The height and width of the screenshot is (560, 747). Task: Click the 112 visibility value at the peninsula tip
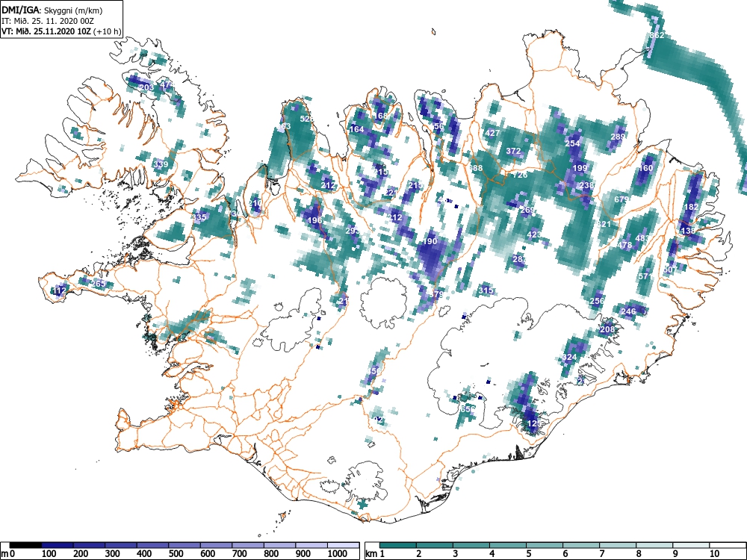60,290
